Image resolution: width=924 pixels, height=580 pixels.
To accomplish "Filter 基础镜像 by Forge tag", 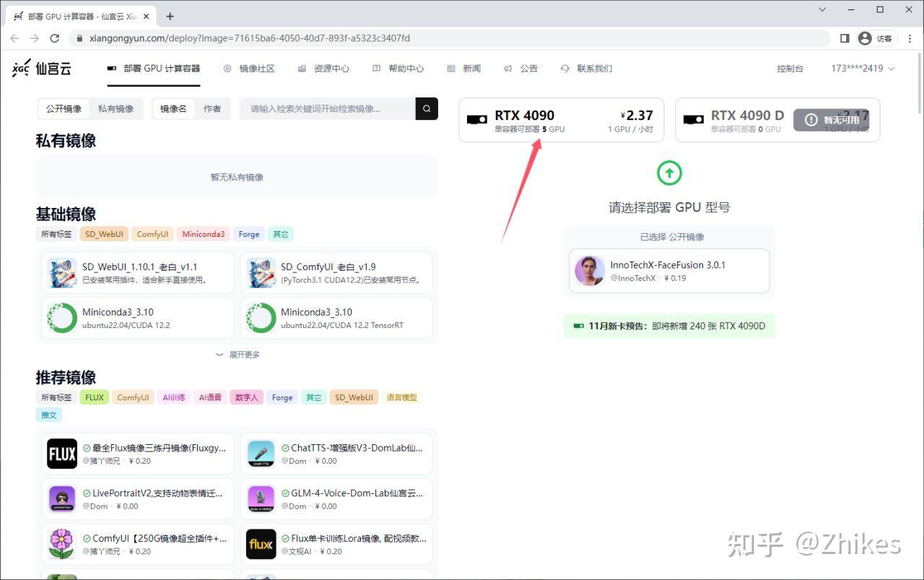I will (x=249, y=234).
